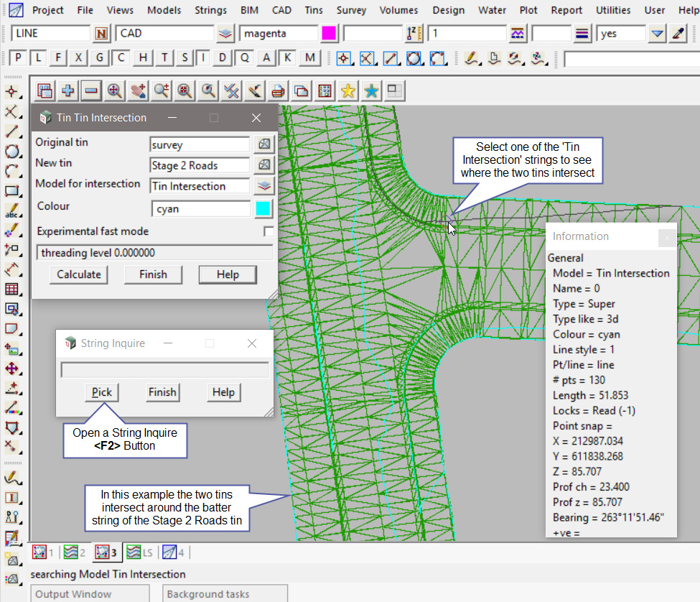Click the New tin input field
The image size is (700, 602).
tap(200, 165)
